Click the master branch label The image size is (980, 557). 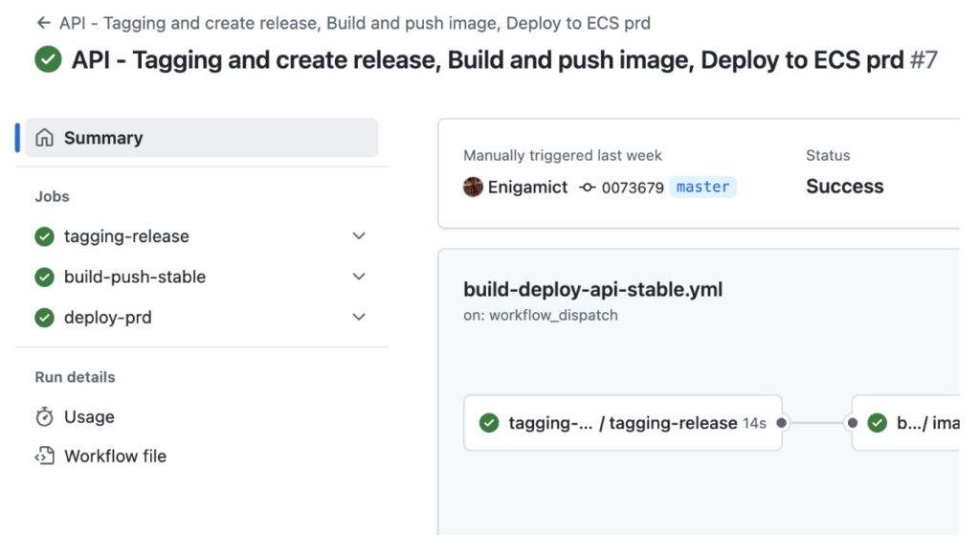703,187
